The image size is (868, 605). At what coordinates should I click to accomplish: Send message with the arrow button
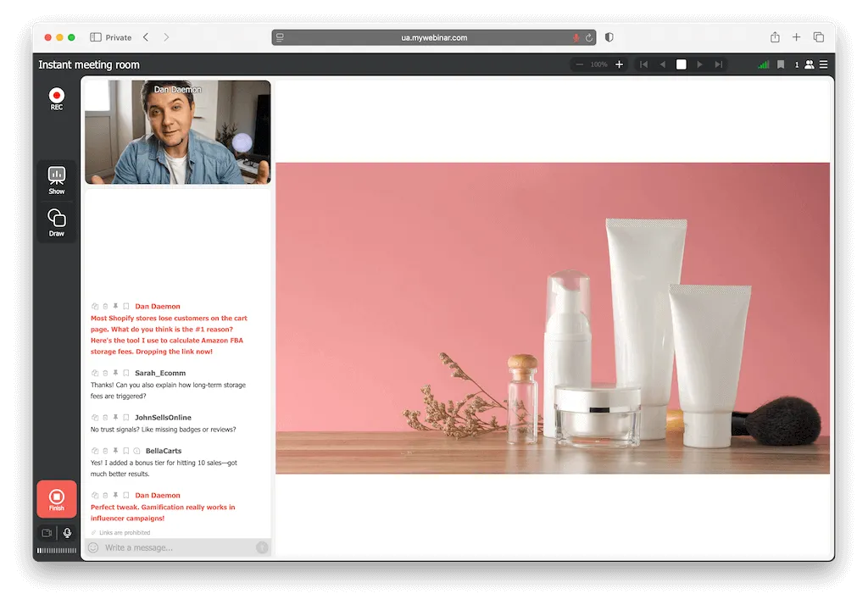click(263, 547)
